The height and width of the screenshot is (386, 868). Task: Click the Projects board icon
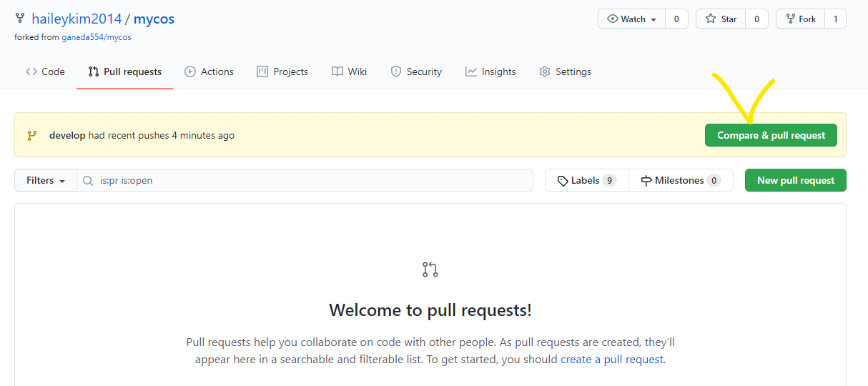(x=262, y=71)
